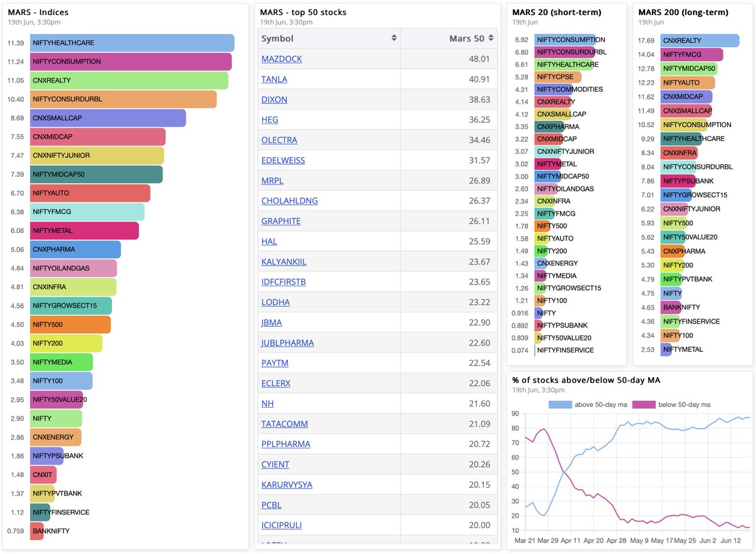Open the TATACOMM stock link
This screenshot has width=756, height=554.
coord(283,424)
